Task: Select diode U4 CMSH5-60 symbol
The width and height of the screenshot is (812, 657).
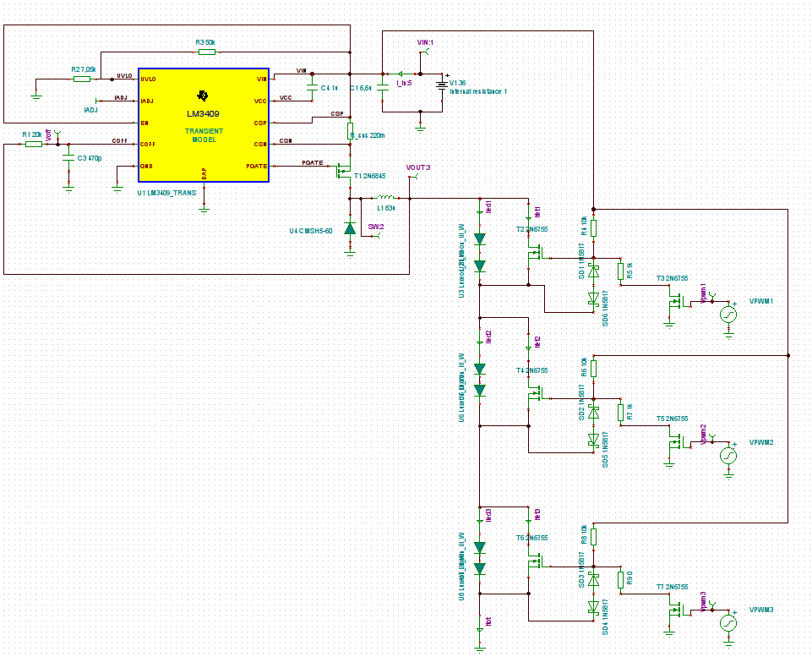Action: 350,228
